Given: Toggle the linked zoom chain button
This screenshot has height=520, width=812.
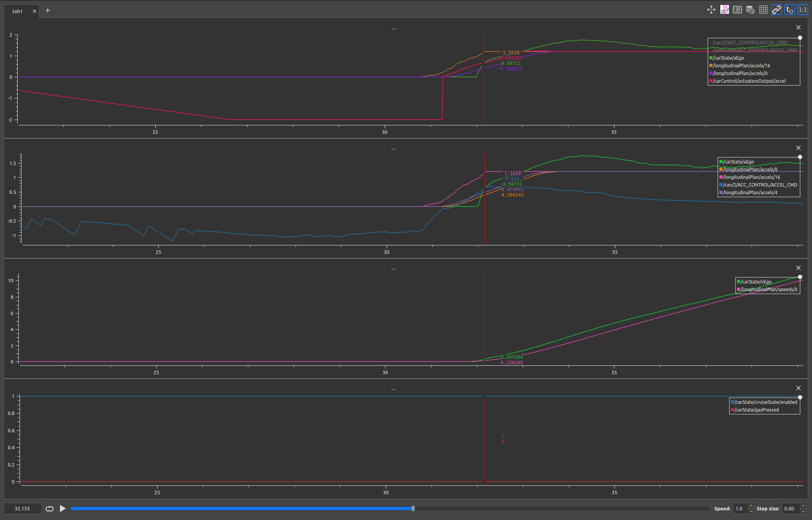Looking at the screenshot, I should 776,10.
